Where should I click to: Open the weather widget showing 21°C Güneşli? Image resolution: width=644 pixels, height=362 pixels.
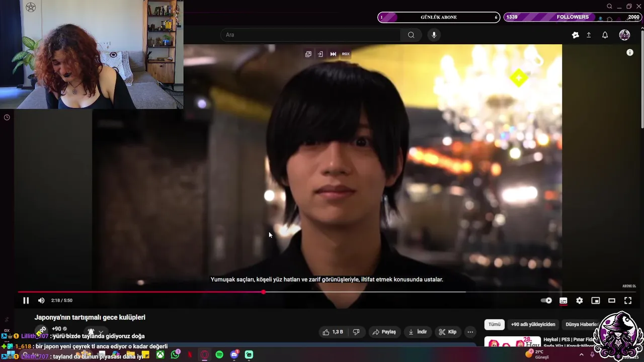537,354
